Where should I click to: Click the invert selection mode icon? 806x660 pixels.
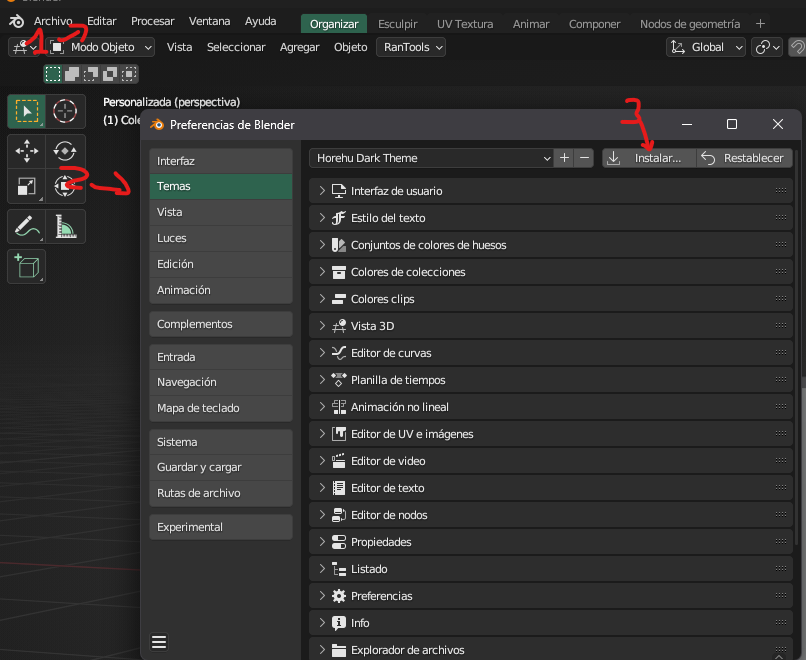(110, 74)
